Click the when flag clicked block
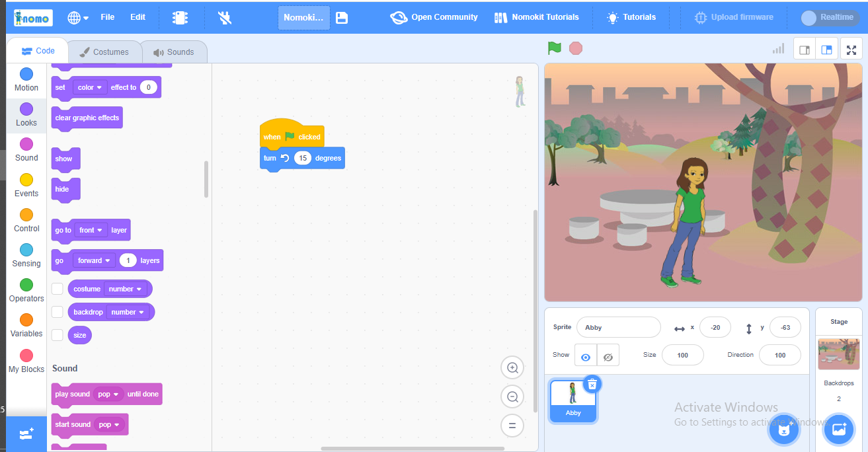868x452 pixels. point(292,135)
